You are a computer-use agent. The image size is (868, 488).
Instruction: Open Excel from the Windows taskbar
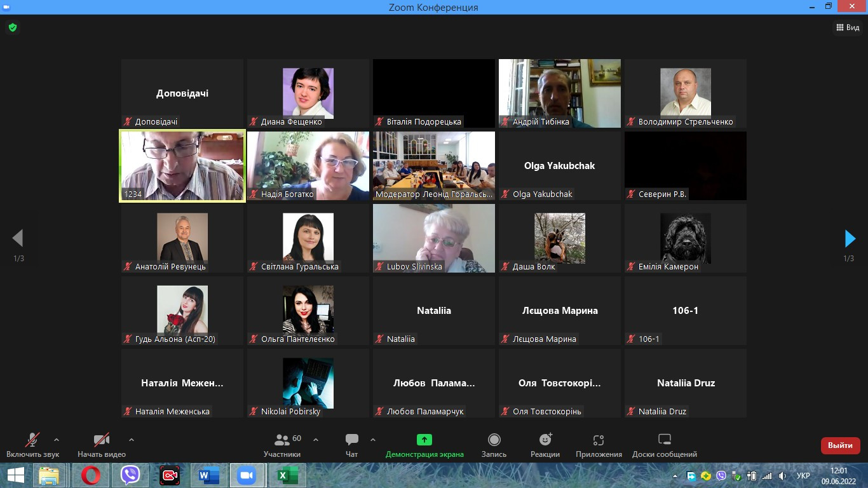tap(287, 475)
